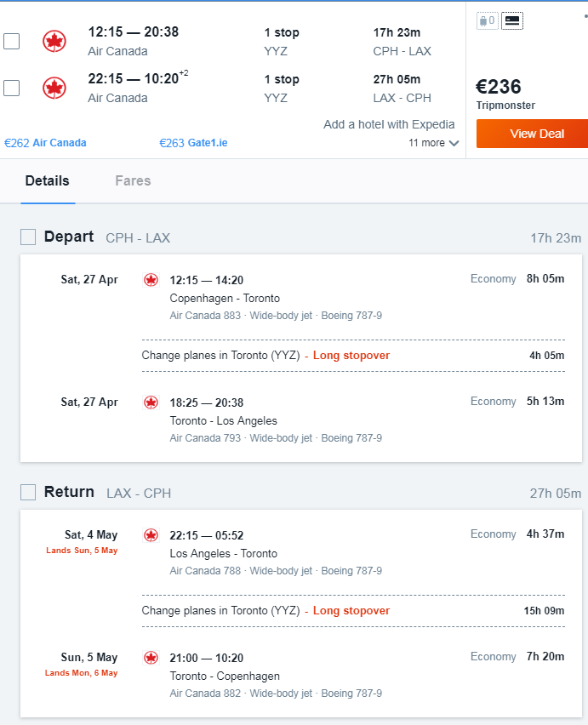Click airline logo beside Toronto - Los Angeles segment
Viewport: 588px width, 725px height.
point(151,402)
